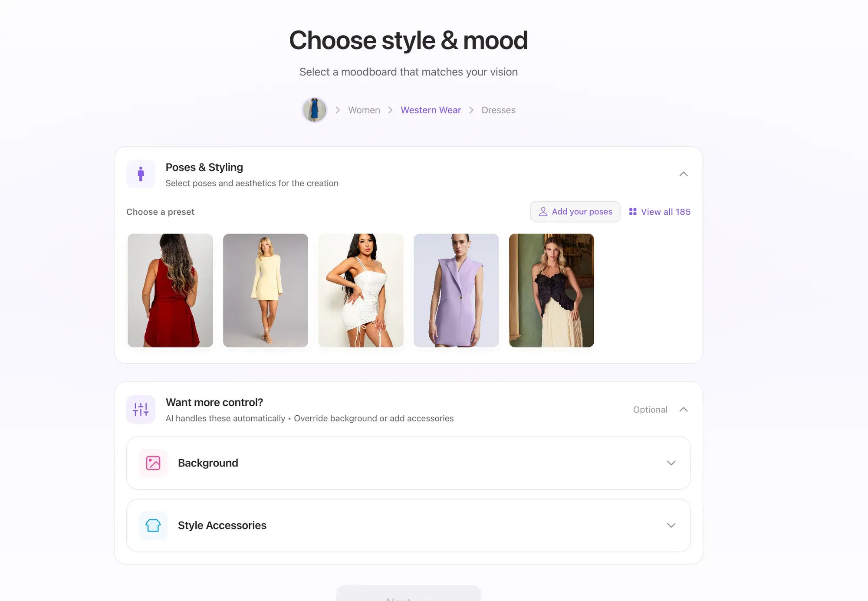
Task: Click the blue dress product avatar icon
Action: click(314, 110)
